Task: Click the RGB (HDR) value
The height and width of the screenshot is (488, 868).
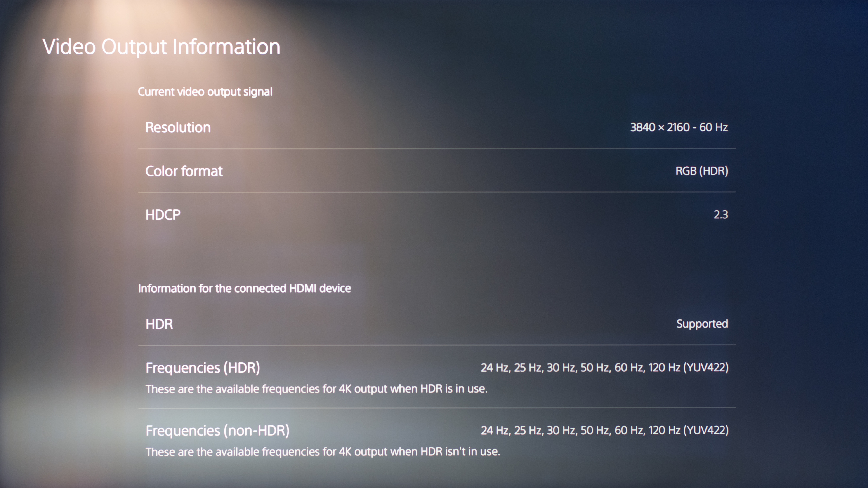Action: click(x=702, y=171)
